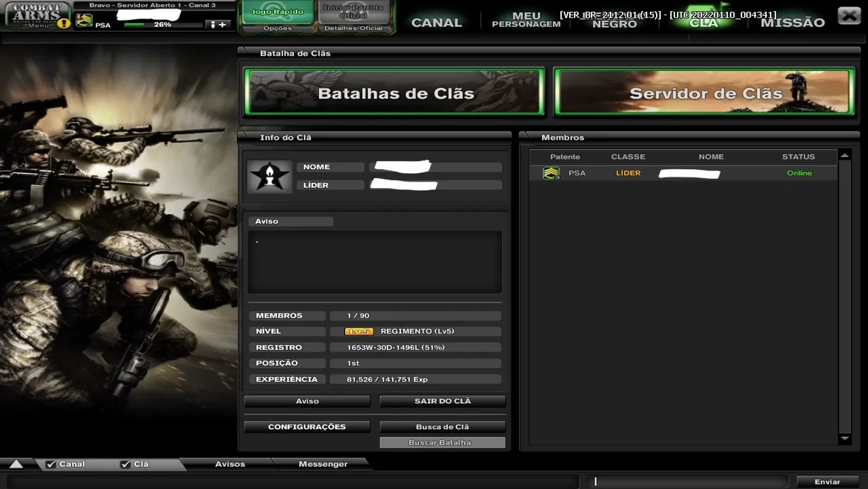This screenshot has width=868, height=489.
Task: Toggle the Clã chat checkbox
Action: (x=126, y=464)
